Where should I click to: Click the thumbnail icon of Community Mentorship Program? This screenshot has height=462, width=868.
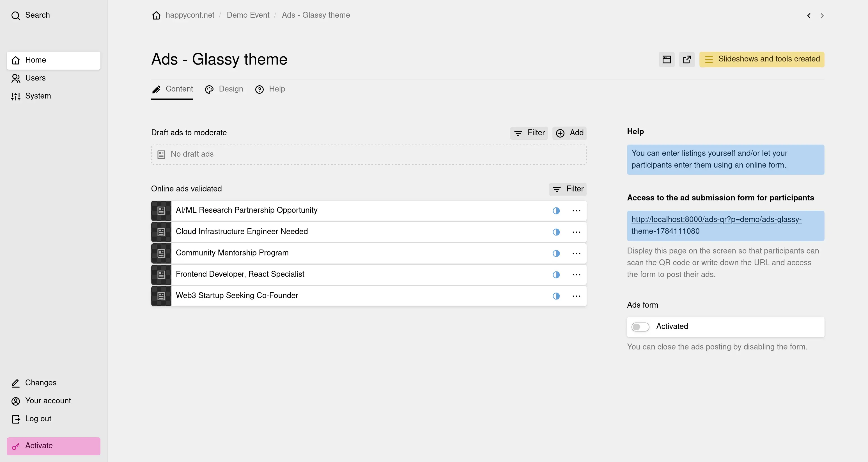tap(161, 253)
